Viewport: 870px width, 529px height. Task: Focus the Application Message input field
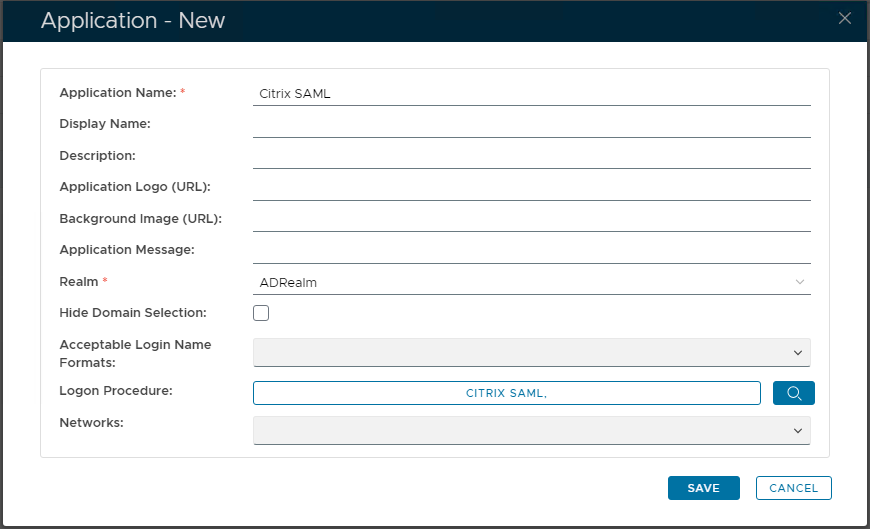point(531,251)
